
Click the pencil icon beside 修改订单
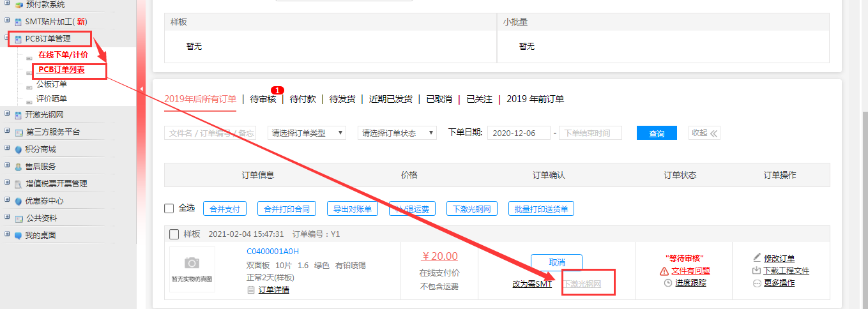tap(758, 258)
